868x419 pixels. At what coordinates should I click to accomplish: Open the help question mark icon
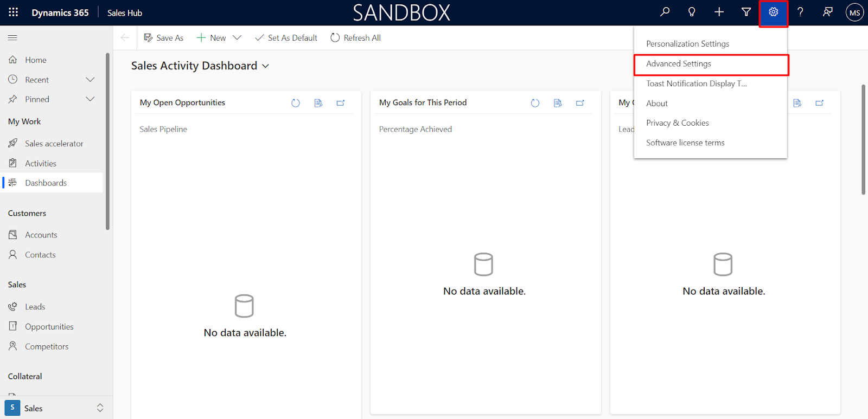800,12
